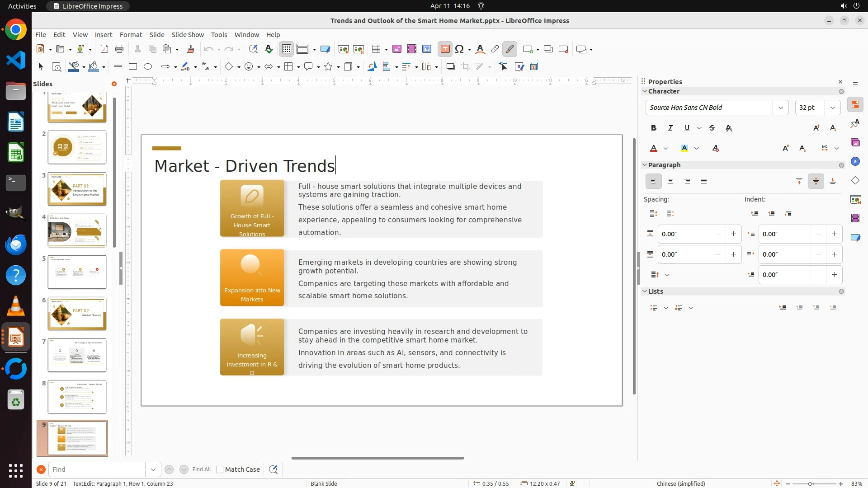Click the Export as PDF icon
868x488 pixels.
(104, 49)
